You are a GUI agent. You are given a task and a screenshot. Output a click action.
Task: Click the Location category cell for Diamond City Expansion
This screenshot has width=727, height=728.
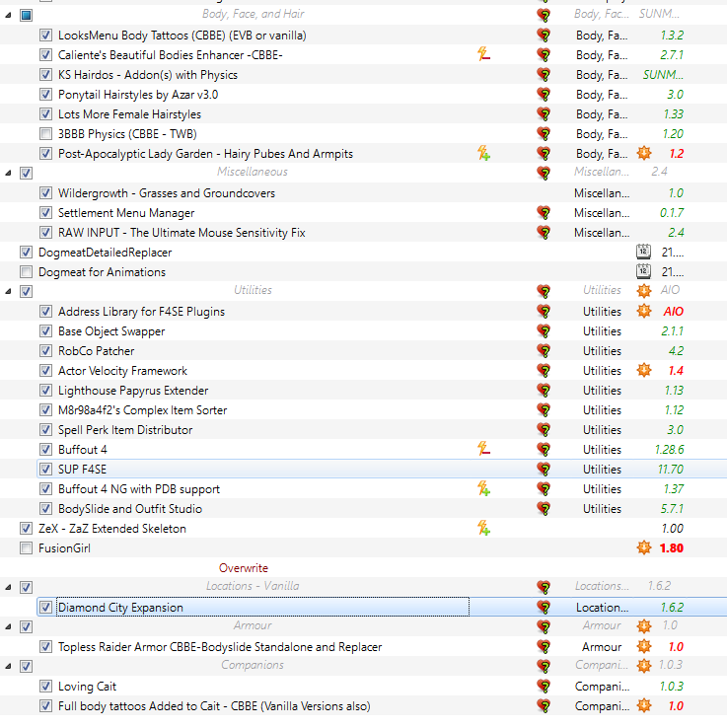(602, 607)
